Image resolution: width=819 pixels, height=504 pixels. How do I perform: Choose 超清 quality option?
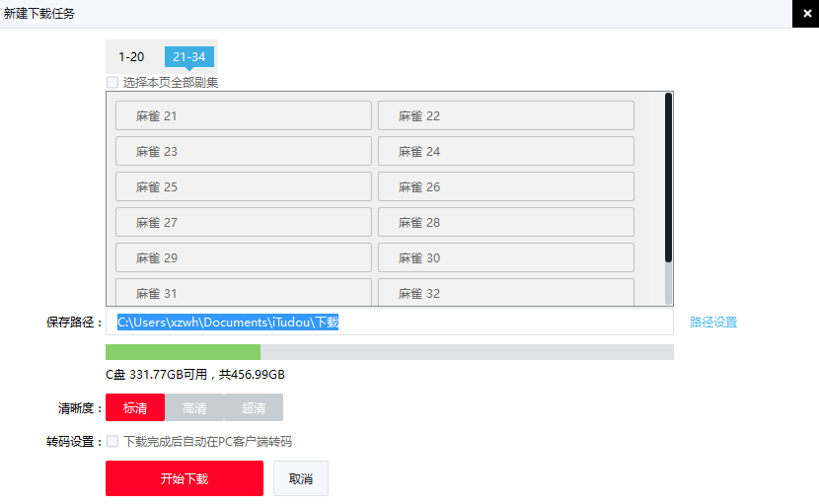pyautogui.click(x=254, y=407)
